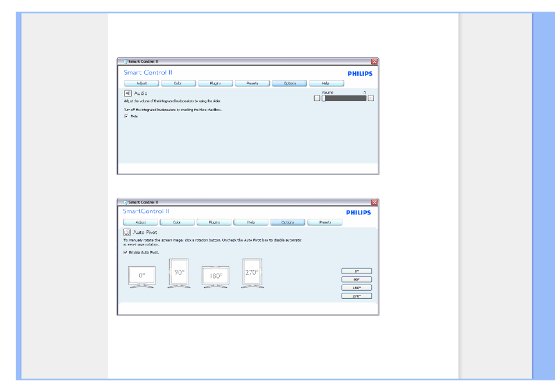Open the Adjust tab in the Audio window
Image resolution: width=555 pixels, height=392 pixels.
(x=141, y=83)
